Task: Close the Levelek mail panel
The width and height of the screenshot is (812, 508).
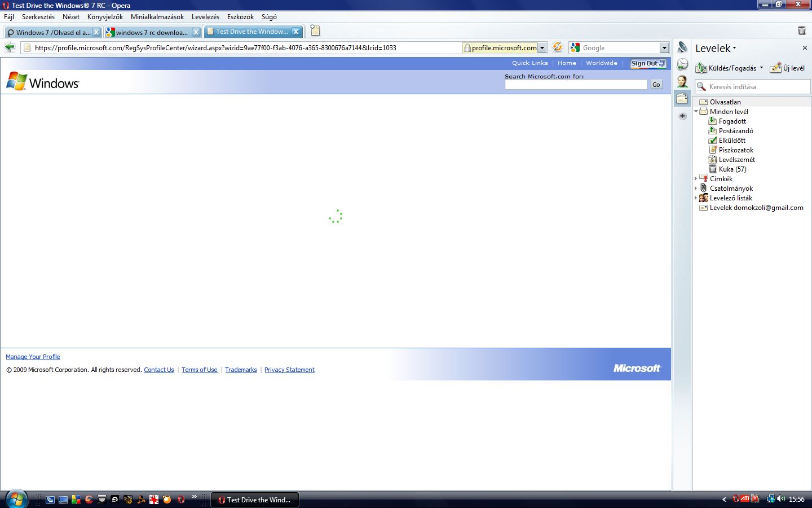Action: coord(805,48)
